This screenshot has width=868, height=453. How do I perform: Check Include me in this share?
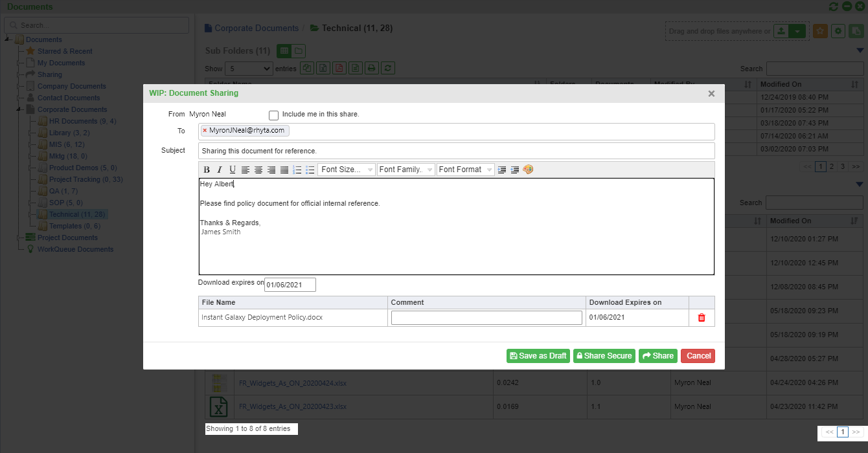pyautogui.click(x=273, y=115)
